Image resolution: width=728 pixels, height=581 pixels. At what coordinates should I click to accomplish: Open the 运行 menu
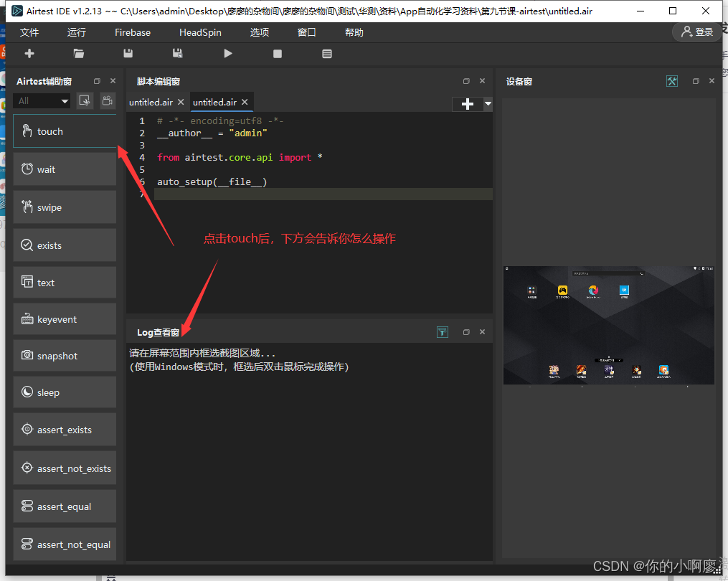point(77,32)
